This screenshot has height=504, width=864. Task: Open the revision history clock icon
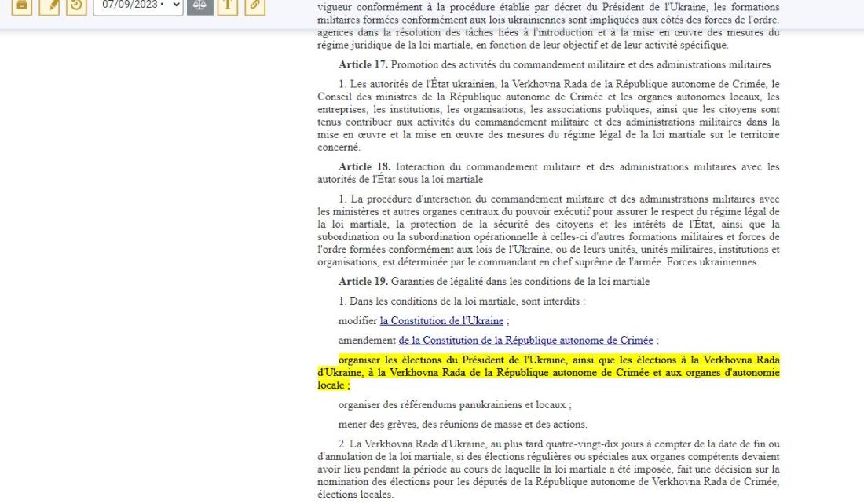[x=77, y=6]
